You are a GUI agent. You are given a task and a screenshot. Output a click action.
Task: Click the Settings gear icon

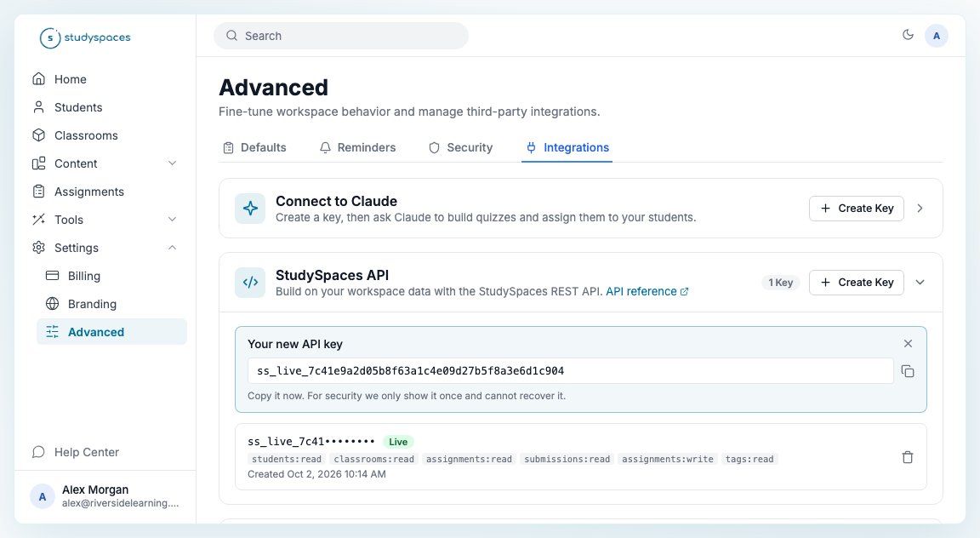pyautogui.click(x=39, y=248)
